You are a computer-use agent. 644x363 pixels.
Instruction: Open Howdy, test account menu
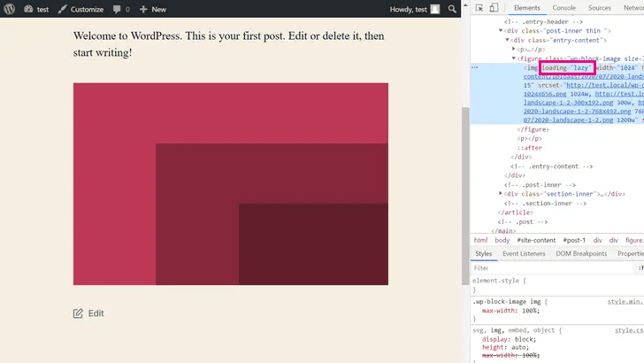[x=415, y=9]
